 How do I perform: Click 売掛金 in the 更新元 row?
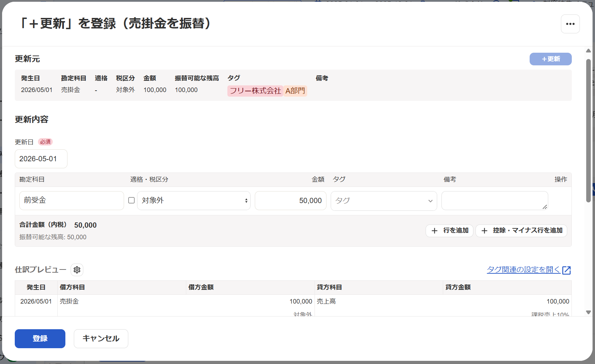[x=71, y=90]
